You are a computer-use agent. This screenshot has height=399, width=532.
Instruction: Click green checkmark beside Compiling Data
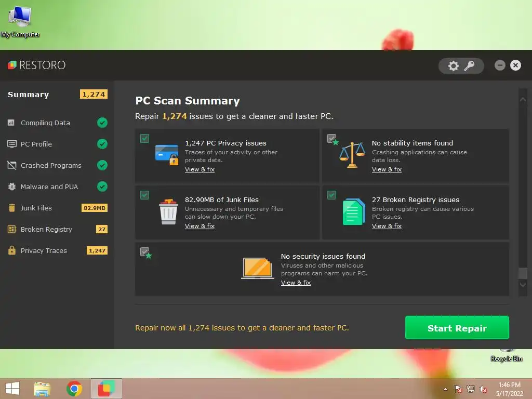tap(102, 123)
